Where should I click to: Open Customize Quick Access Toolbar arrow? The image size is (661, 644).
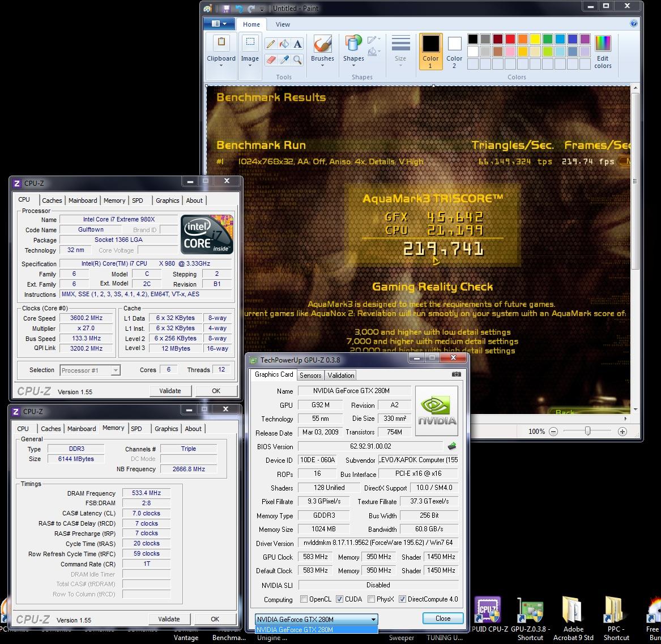(x=262, y=9)
